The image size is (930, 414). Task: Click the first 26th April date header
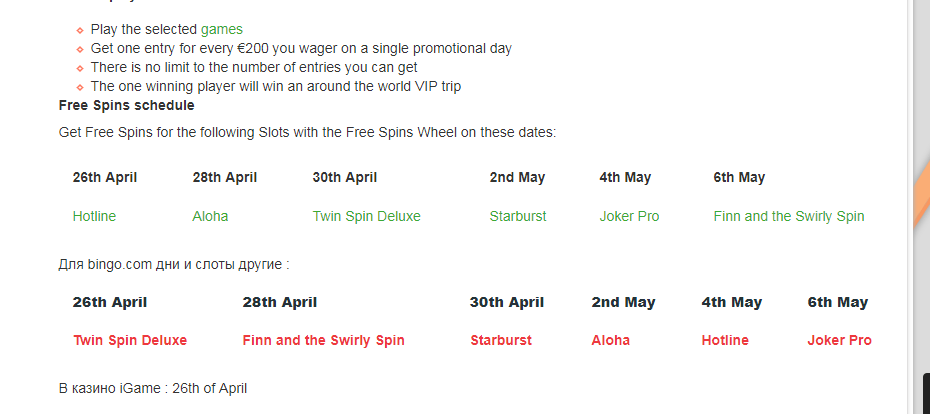[x=105, y=177]
